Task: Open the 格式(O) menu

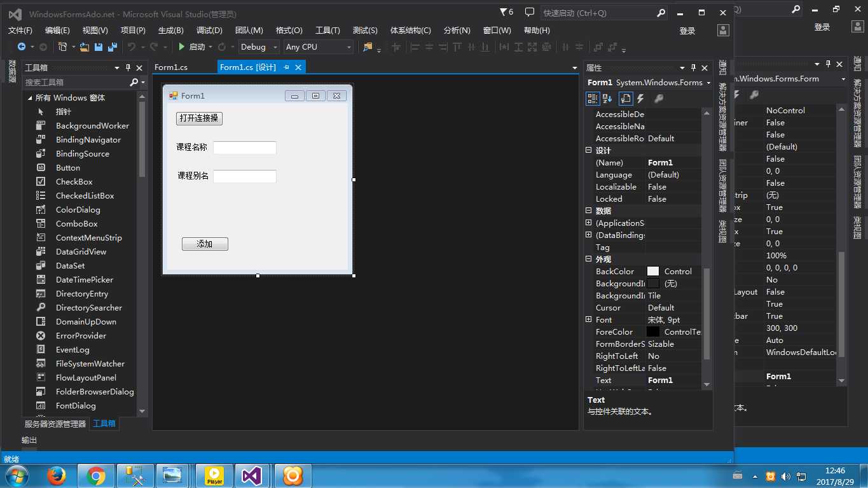Action: pos(289,31)
